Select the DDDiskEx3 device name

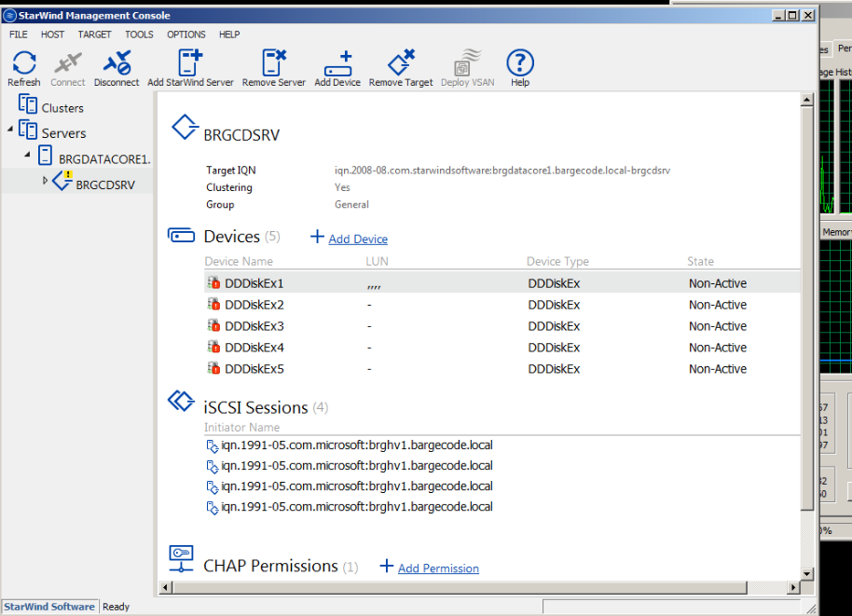254,326
